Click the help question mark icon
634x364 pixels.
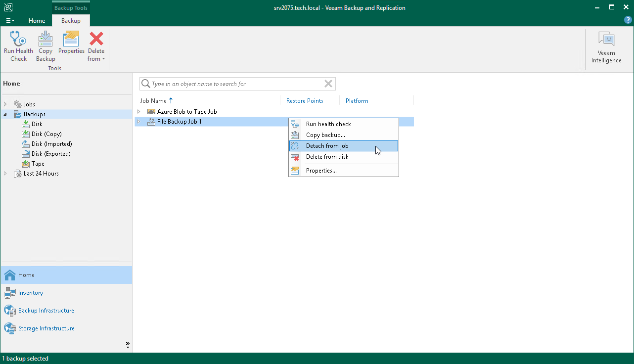628,20
